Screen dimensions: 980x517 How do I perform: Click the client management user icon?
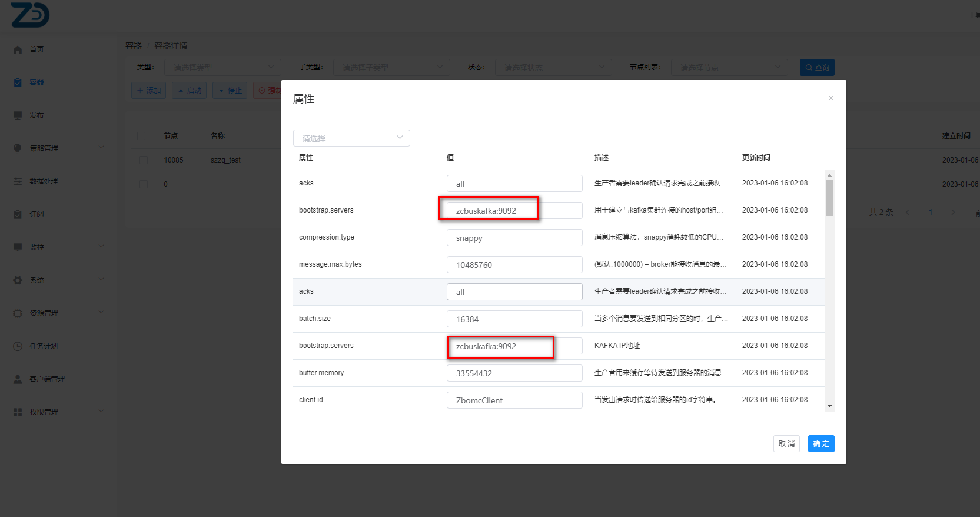tap(18, 379)
